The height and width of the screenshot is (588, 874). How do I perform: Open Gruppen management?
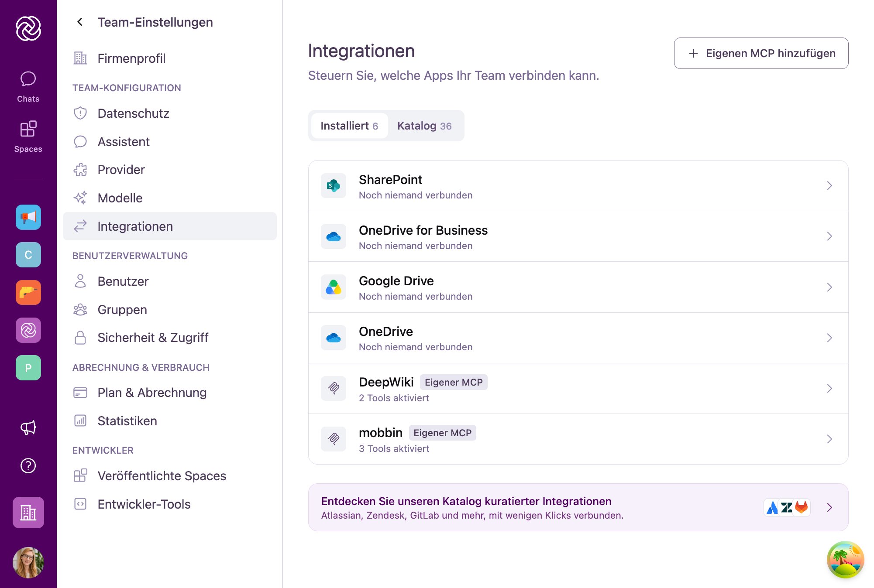[x=170, y=309]
